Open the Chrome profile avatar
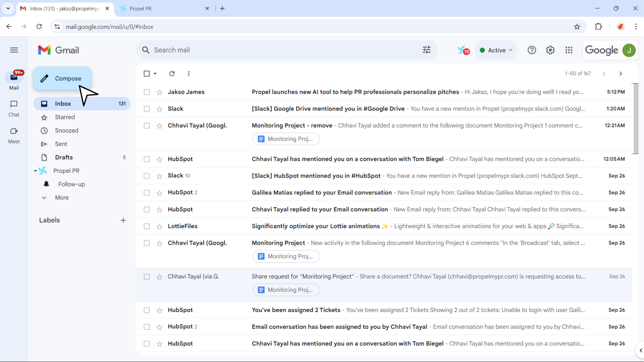This screenshot has width=644, height=362. point(621,26)
